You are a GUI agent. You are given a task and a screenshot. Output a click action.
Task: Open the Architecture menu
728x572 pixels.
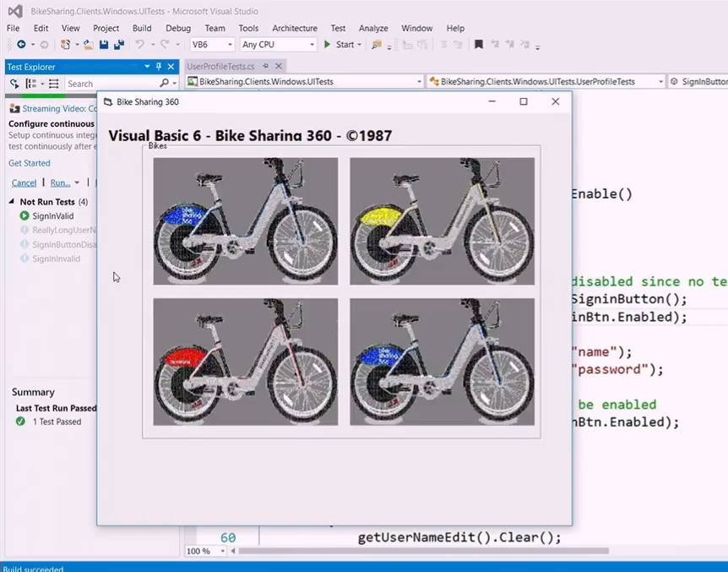click(x=295, y=28)
